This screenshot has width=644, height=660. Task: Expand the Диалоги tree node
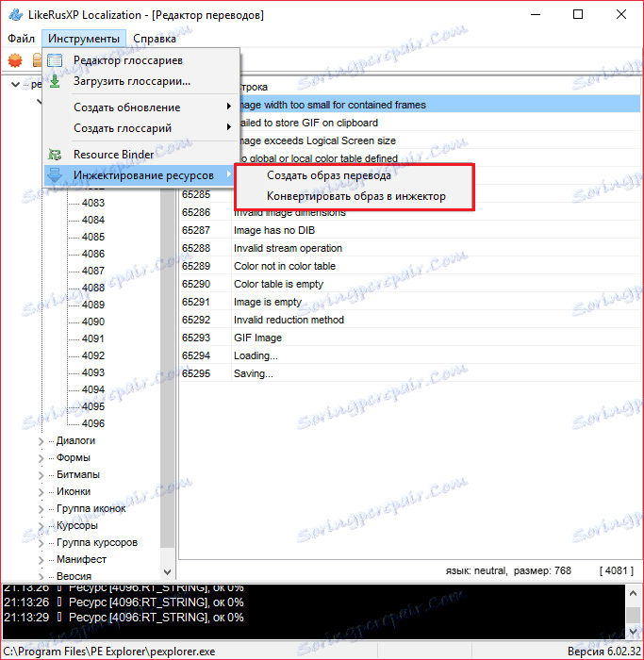[x=41, y=441]
